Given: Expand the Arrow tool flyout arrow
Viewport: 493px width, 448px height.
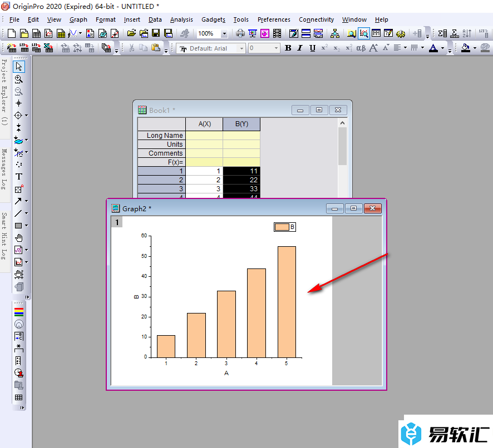Looking at the screenshot, I should pos(26,201).
